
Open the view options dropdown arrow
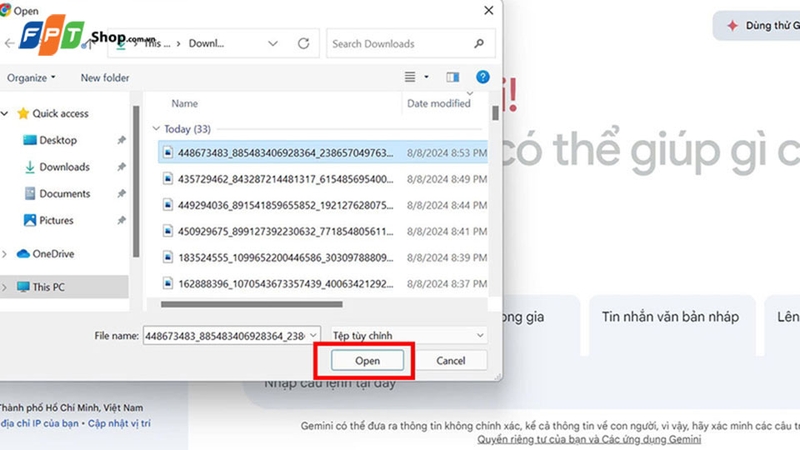pos(427,77)
